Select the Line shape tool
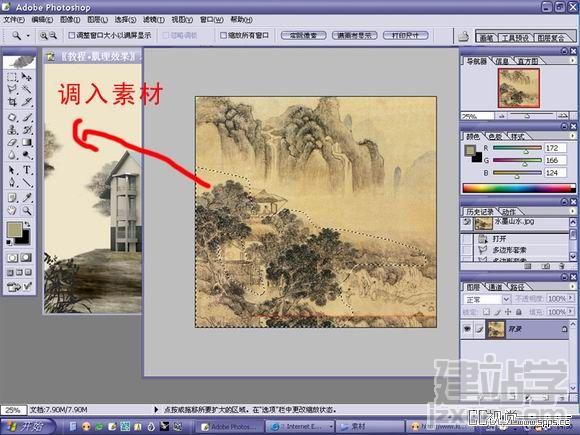The width and height of the screenshot is (580, 435). pos(26,182)
